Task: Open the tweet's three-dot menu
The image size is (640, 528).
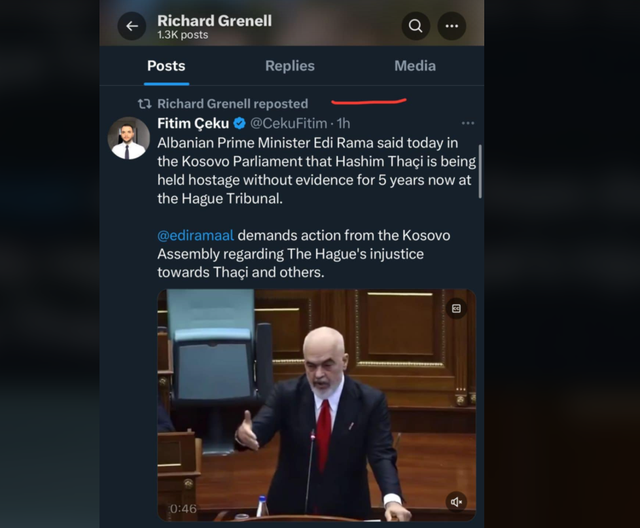Action: tap(468, 123)
